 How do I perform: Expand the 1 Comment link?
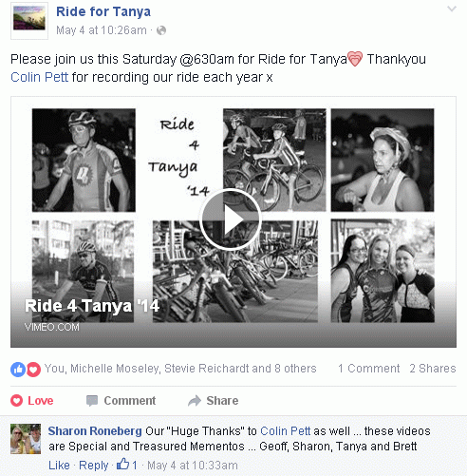click(369, 369)
